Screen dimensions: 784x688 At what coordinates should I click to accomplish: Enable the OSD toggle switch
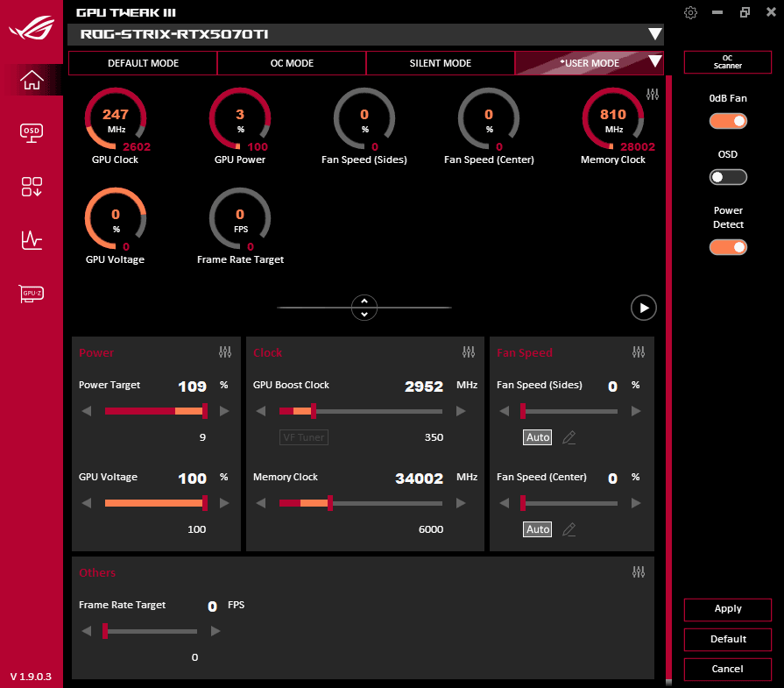click(x=728, y=177)
